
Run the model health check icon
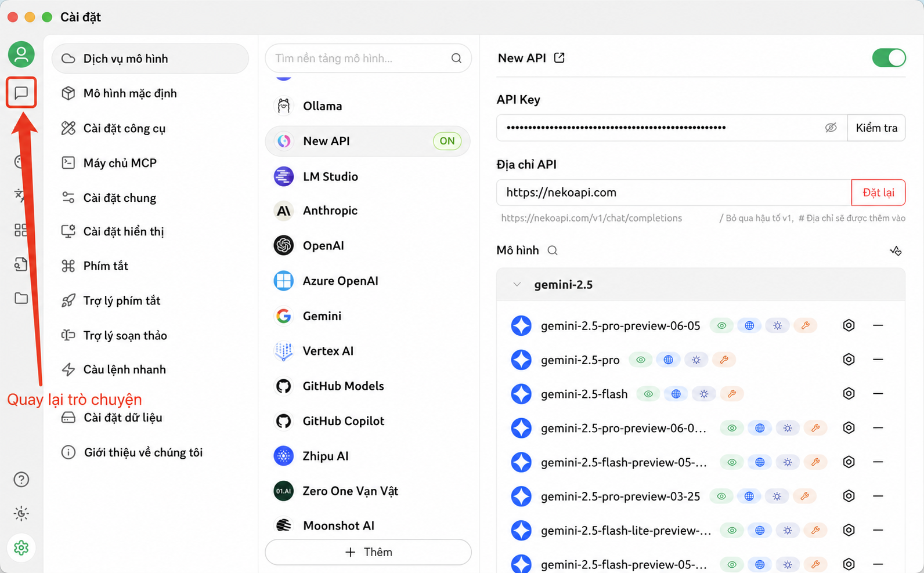tap(896, 251)
